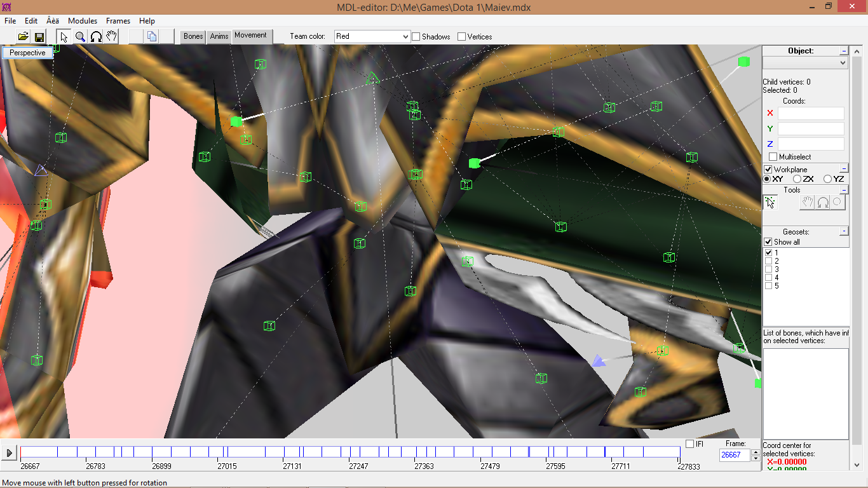Click the rotate tool in Tools panel
Viewport: 868px width, 488px height.
point(822,202)
